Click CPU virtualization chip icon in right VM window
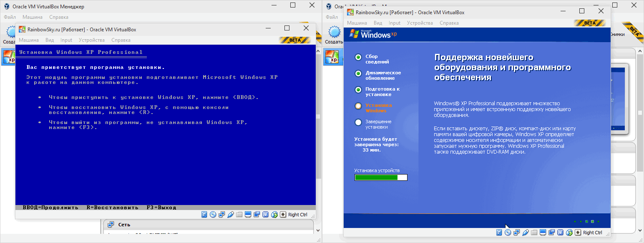 click(561, 233)
